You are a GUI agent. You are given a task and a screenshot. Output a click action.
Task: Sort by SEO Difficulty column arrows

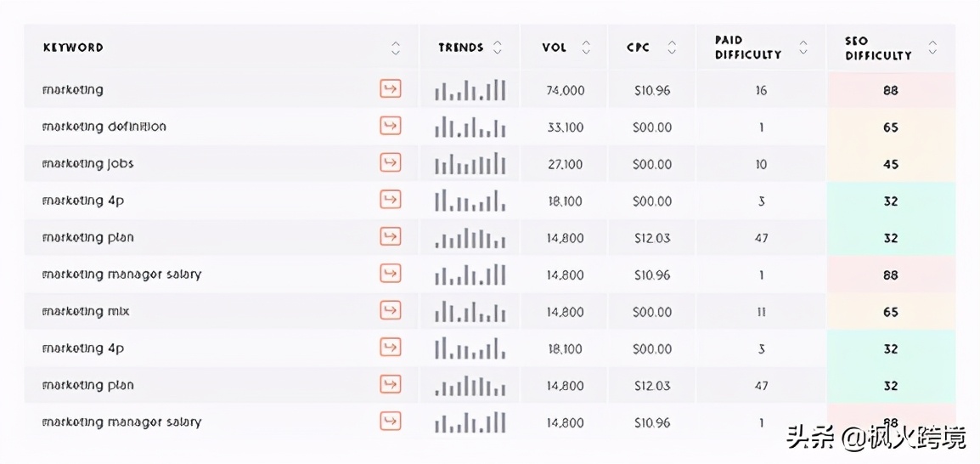932,48
